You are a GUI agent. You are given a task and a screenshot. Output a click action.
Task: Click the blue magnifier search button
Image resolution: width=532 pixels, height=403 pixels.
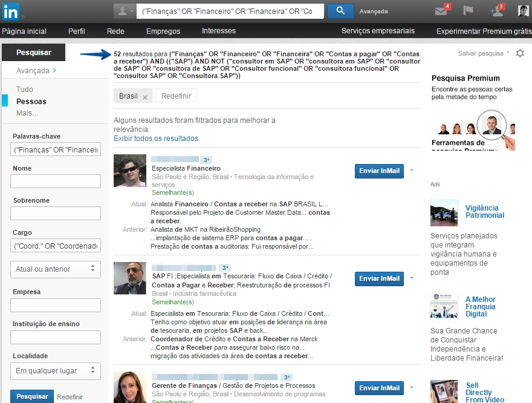pos(340,11)
